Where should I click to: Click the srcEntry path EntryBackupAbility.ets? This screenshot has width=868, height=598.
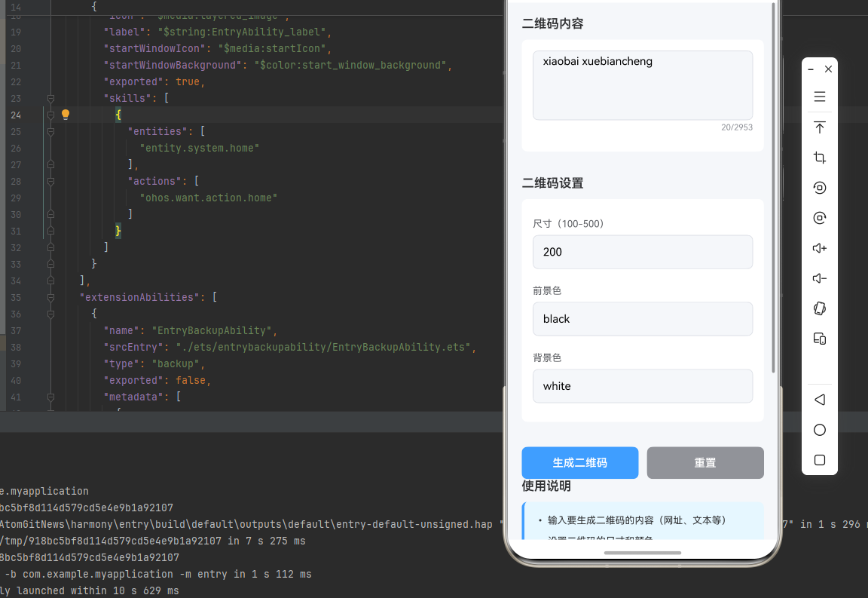[323, 348]
